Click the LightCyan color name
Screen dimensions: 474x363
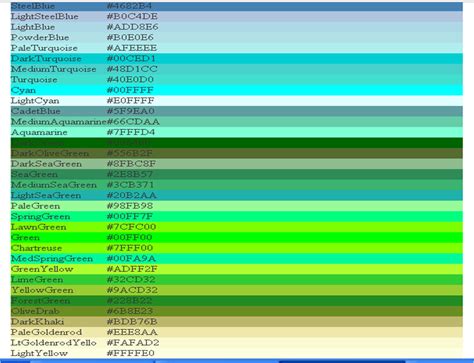(x=35, y=101)
